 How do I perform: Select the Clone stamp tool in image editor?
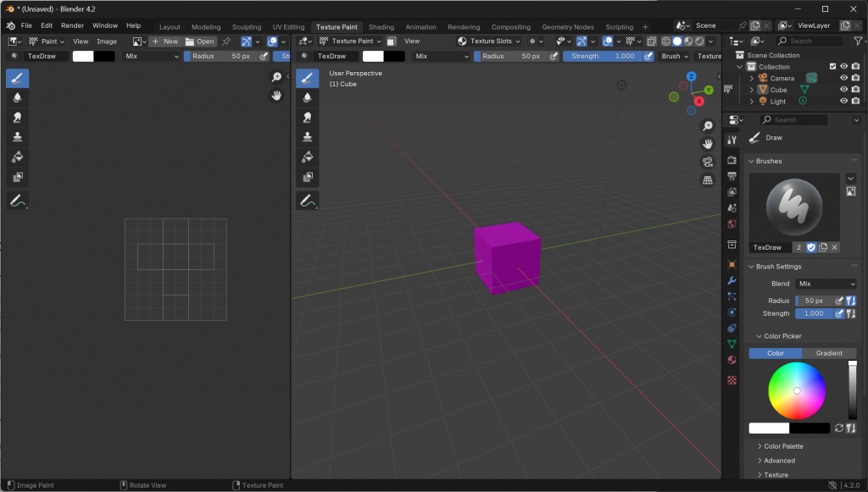17,137
